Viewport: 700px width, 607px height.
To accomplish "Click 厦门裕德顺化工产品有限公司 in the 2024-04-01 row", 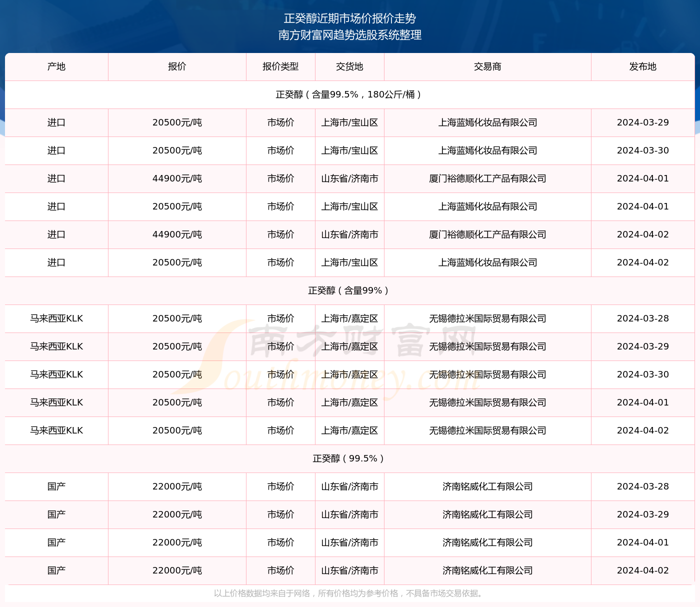I will [x=487, y=178].
